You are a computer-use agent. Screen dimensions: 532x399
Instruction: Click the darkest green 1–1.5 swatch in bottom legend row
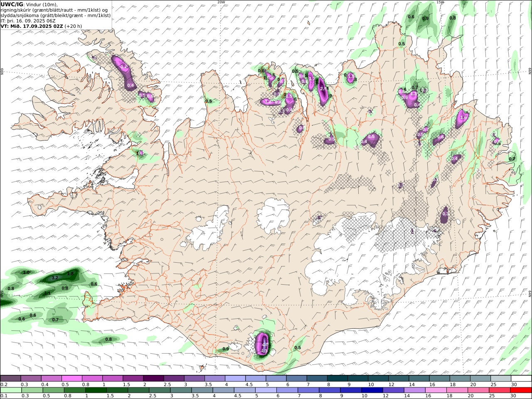96,390
